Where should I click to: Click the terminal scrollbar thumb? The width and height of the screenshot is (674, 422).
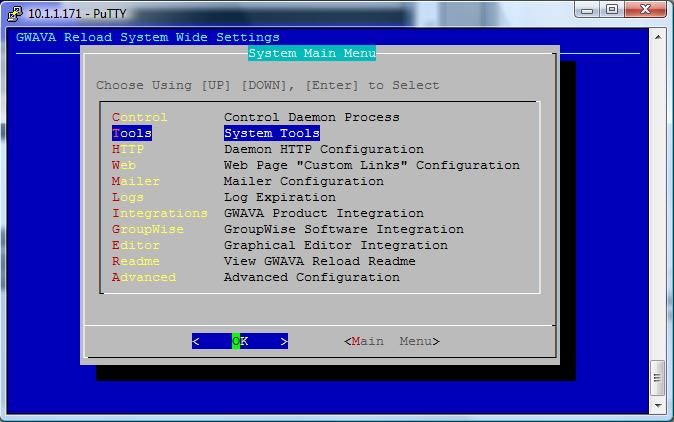[x=657, y=378]
